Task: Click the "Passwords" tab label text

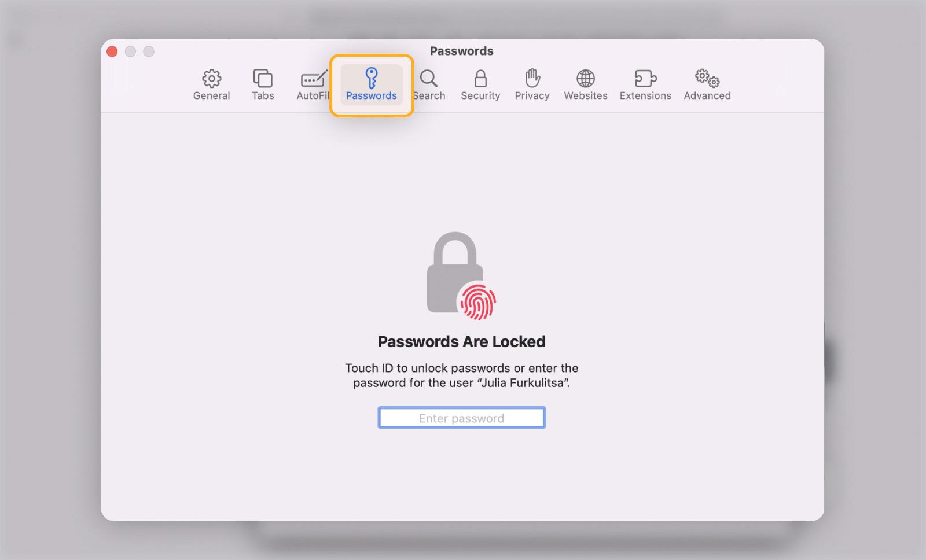Action: coord(372,96)
